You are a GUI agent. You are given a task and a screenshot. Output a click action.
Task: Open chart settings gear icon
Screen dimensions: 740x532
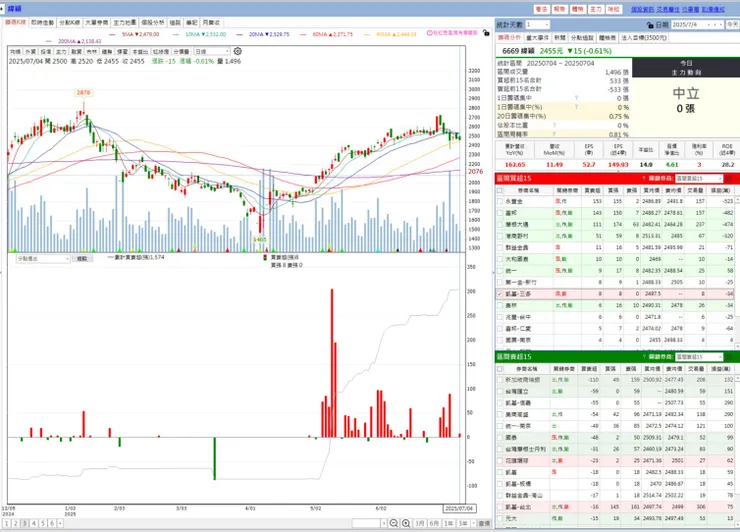tap(237, 51)
